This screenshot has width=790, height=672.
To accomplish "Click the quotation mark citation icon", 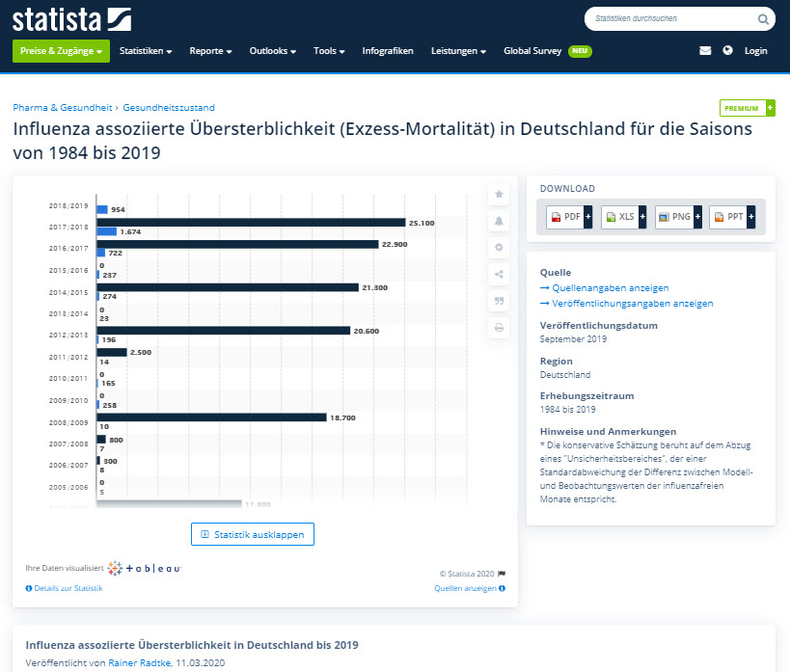I will click(x=499, y=301).
